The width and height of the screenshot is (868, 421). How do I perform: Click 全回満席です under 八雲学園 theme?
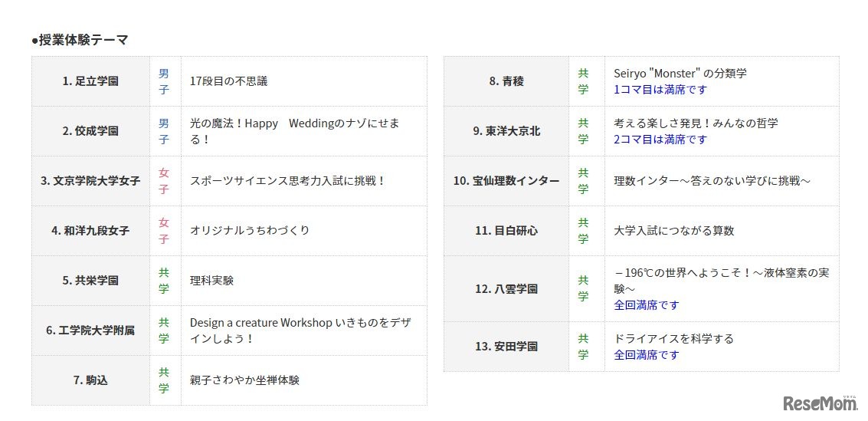[x=647, y=305]
